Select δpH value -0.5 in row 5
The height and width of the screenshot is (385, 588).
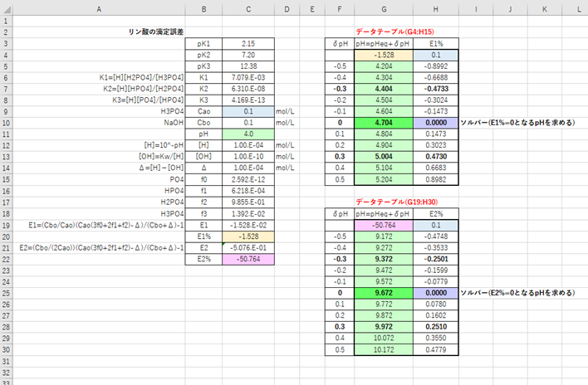coord(340,66)
